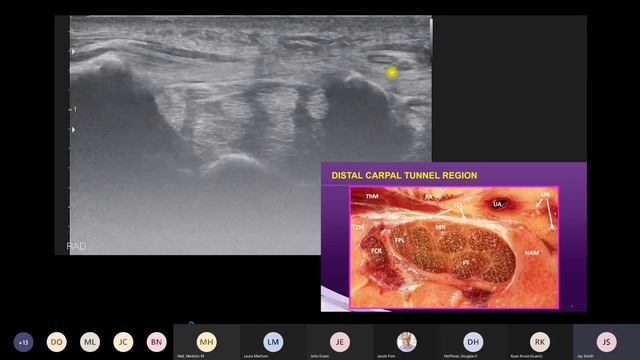640x360 pixels.
Task: Open the MH participant video tile
Action: [x=207, y=342]
